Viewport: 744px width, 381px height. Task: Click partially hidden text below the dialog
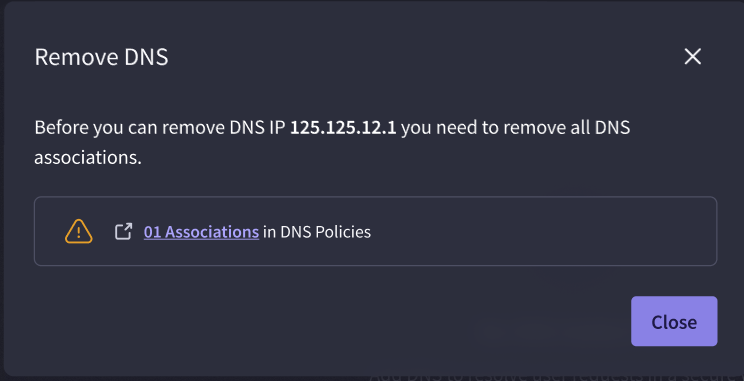pyautogui.click(x=556, y=378)
